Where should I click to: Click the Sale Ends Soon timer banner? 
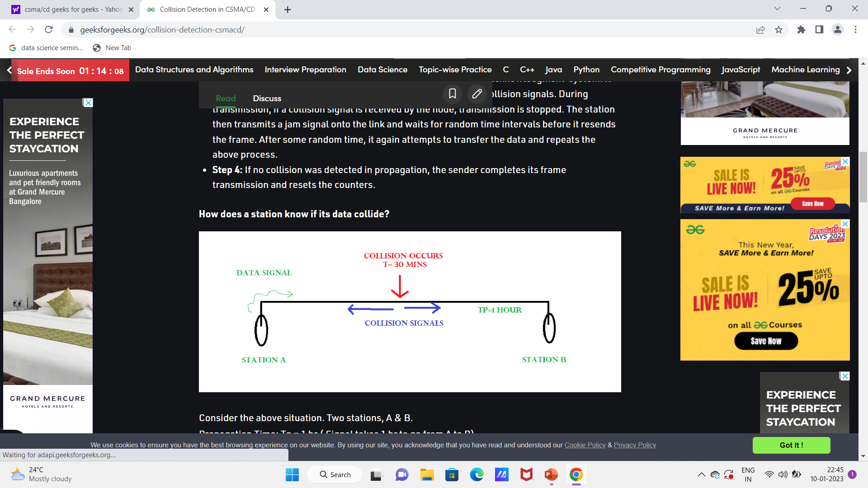pyautogui.click(x=70, y=71)
